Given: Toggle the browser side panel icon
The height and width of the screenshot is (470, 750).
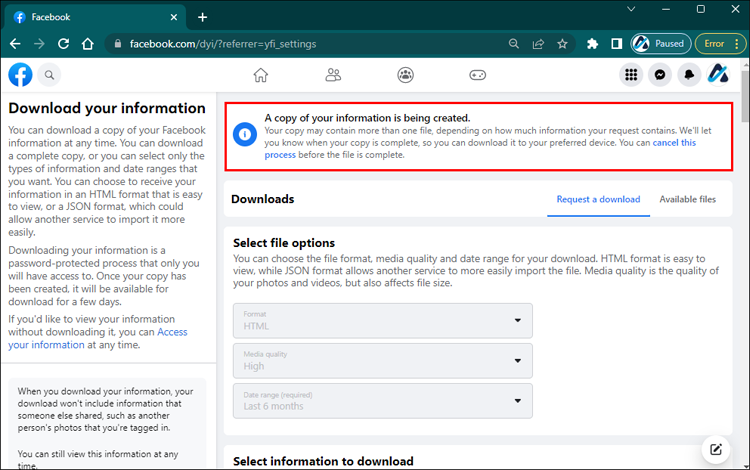Looking at the screenshot, I should pyautogui.click(x=617, y=44).
